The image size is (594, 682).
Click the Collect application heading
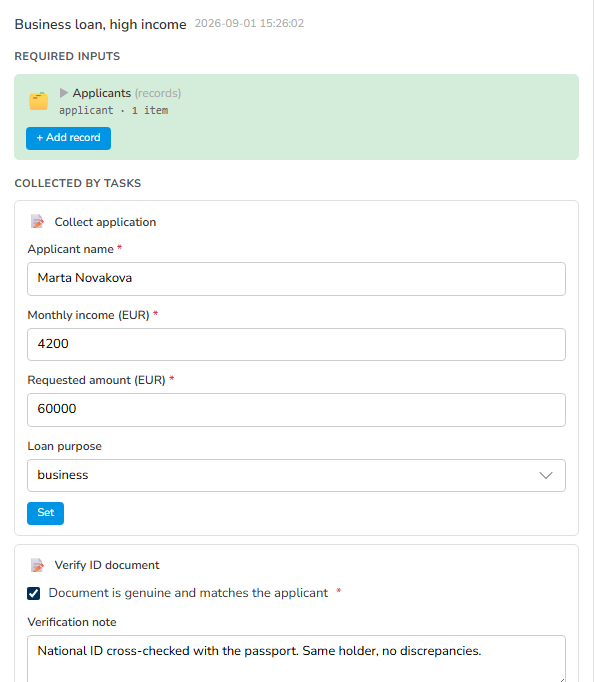pos(105,222)
